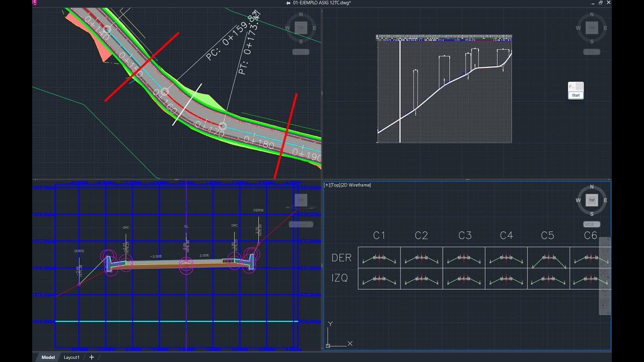
Task: Select the C6 IZQ cross-section cell
Action: (590, 279)
